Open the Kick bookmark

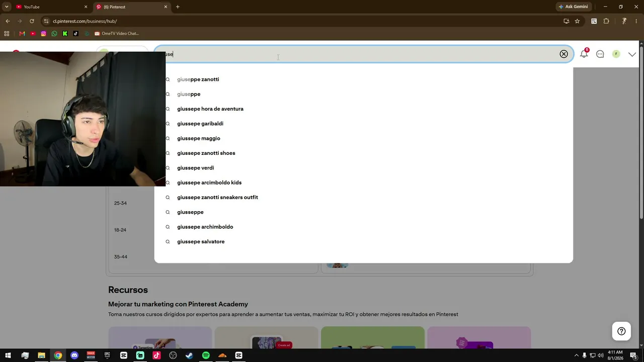click(65, 34)
